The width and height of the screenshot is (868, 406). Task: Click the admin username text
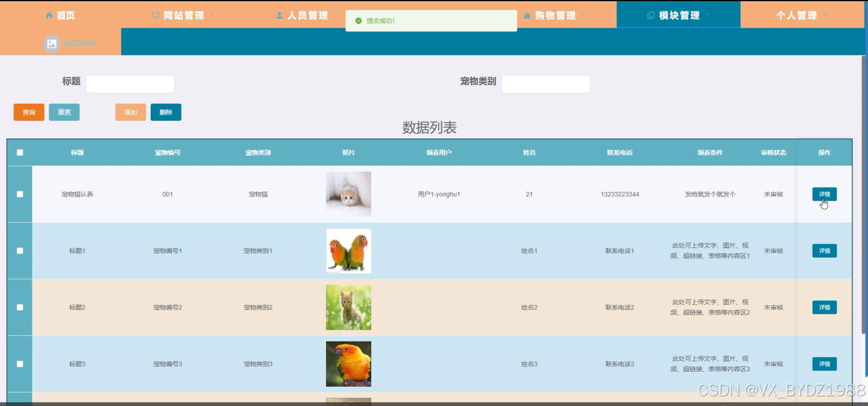click(79, 43)
